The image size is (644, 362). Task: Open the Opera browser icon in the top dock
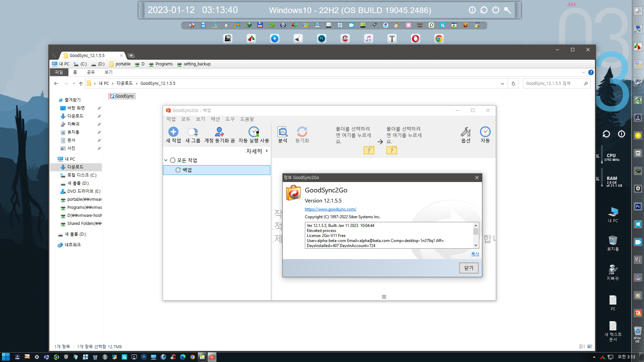(416, 39)
